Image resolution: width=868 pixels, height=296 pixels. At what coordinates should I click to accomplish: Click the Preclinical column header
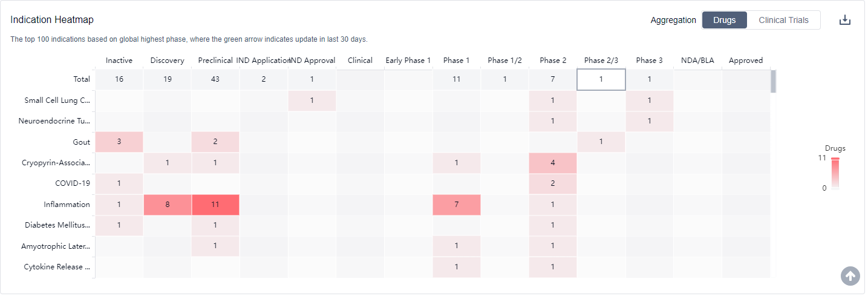tap(215, 61)
